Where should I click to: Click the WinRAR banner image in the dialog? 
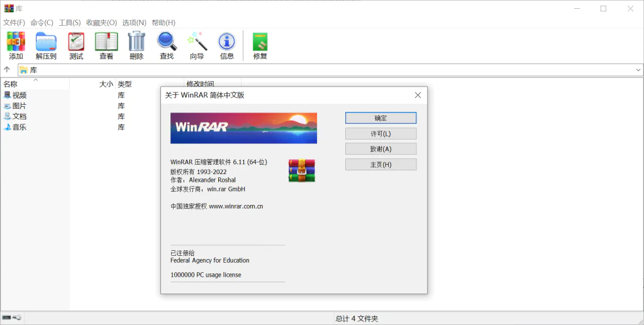pos(243,128)
